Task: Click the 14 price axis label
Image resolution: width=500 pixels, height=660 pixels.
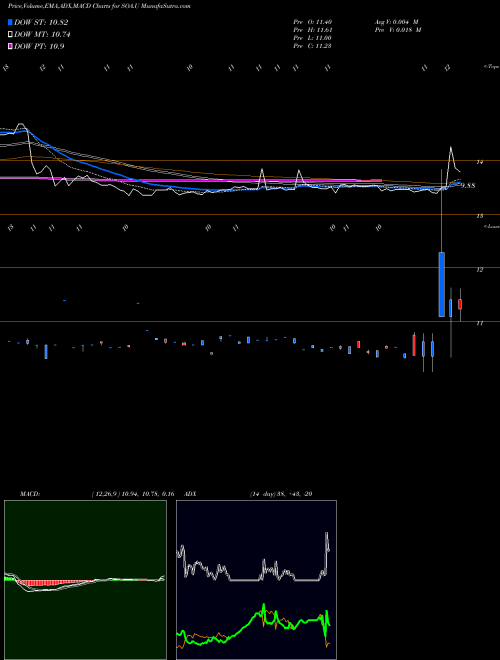Action: [x=479, y=162]
